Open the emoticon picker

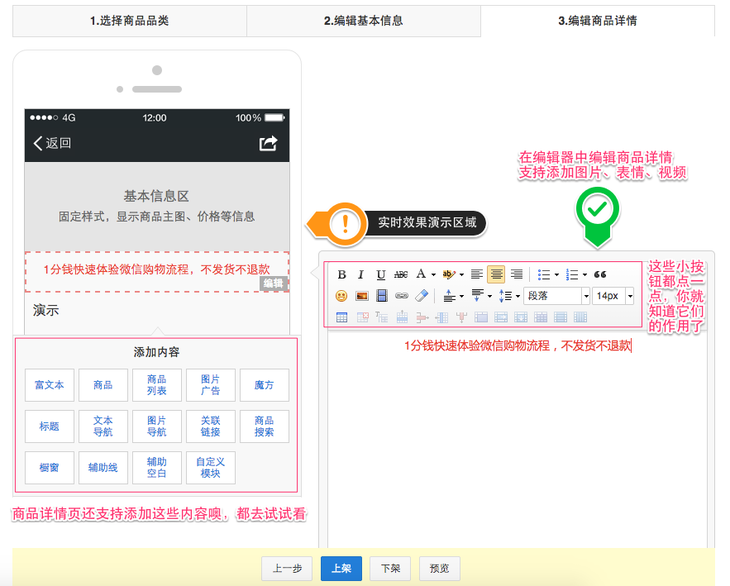point(341,296)
